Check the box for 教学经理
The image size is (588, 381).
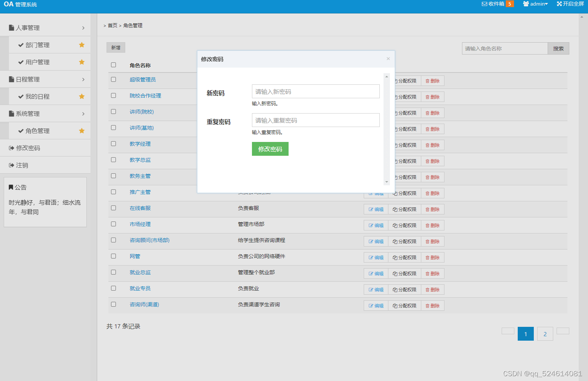[x=113, y=144]
